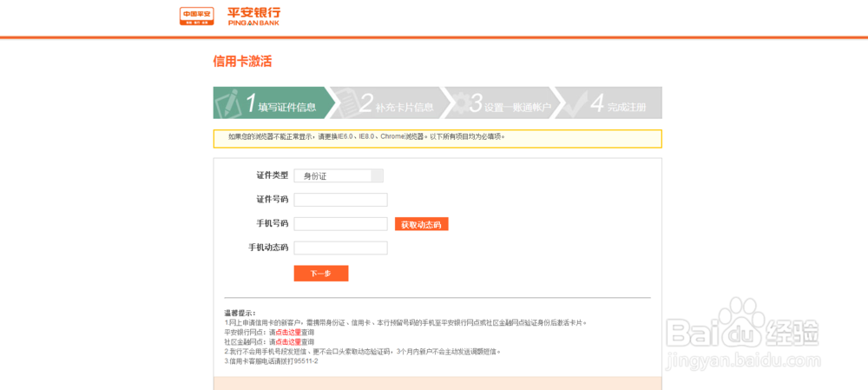Click the Ping An China orange logo

click(x=196, y=16)
